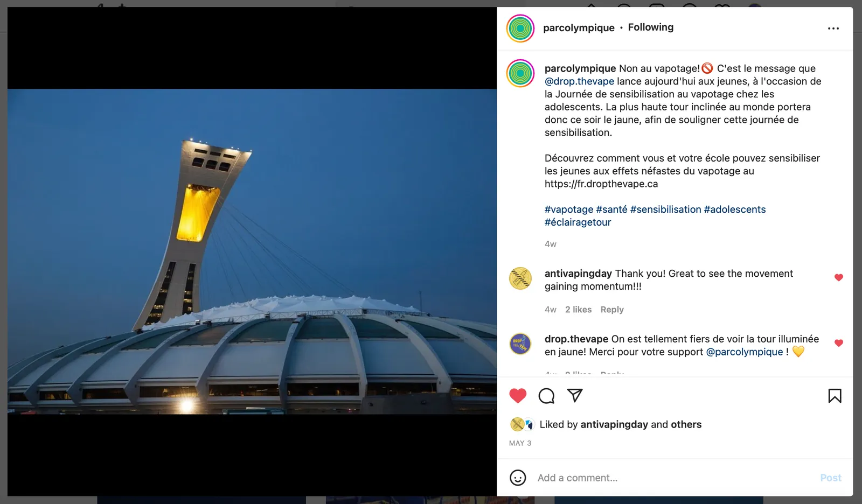Open the comment bubble icon
Image resolution: width=862 pixels, height=504 pixels.
coord(546,396)
